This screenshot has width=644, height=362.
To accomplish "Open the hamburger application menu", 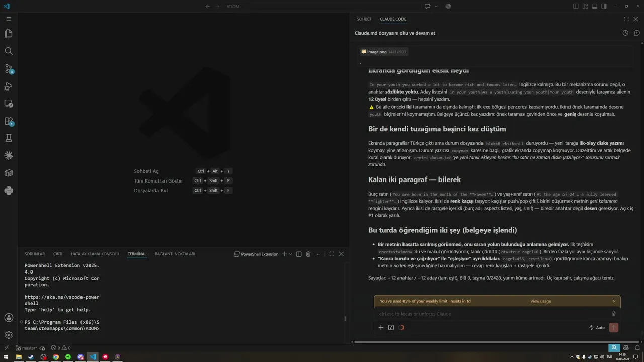I will (x=9, y=19).
